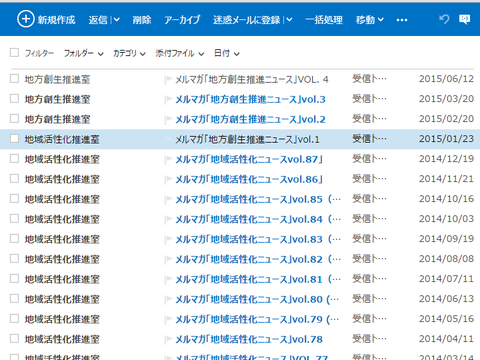The width and height of the screenshot is (480, 360).
Task: Expand the 返信 reply dropdown arrow
Action: [116, 20]
